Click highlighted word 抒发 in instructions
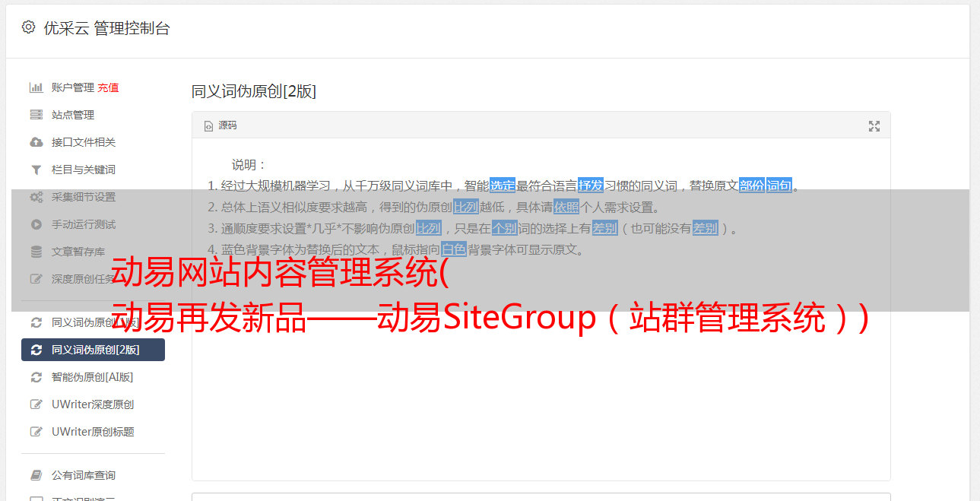980x501 pixels. 591,185
